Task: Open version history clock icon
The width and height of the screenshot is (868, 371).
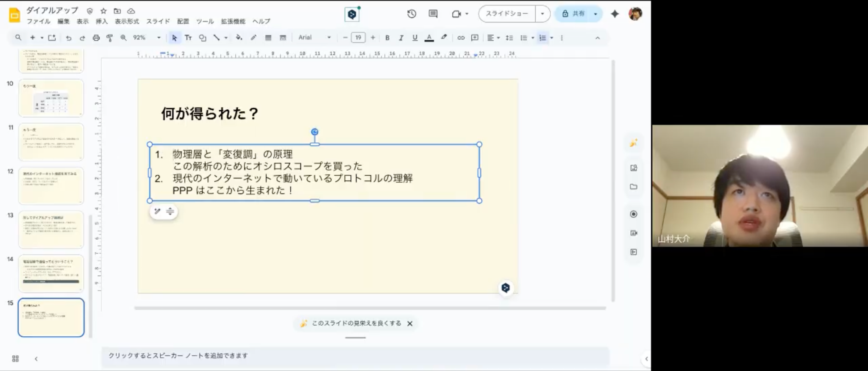Action: coord(412,14)
